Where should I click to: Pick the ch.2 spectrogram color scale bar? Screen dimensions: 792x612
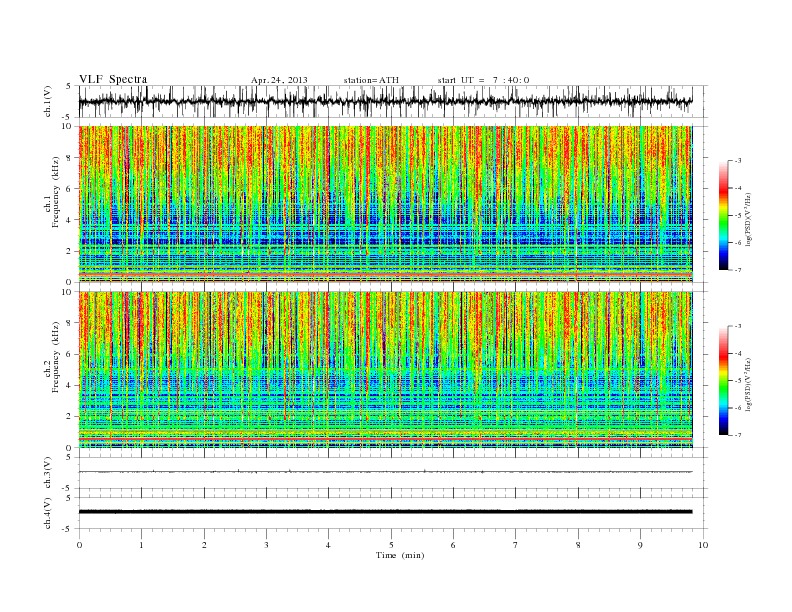pyautogui.click(x=723, y=381)
